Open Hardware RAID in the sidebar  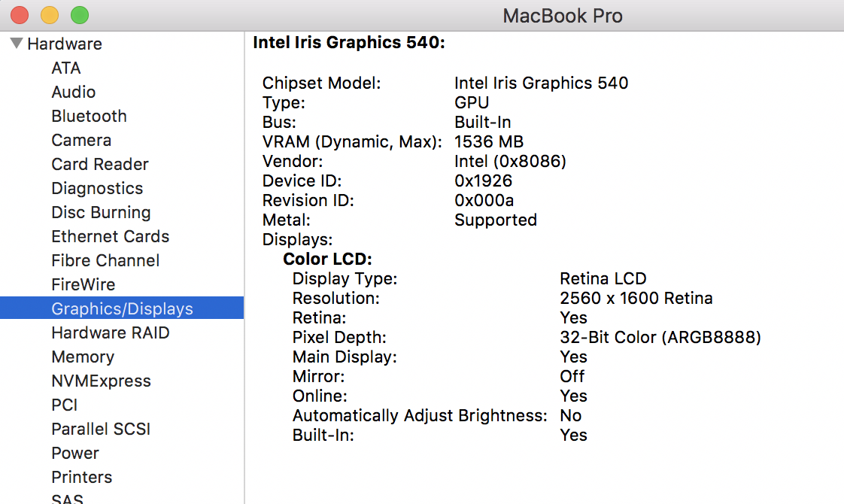coord(110,332)
